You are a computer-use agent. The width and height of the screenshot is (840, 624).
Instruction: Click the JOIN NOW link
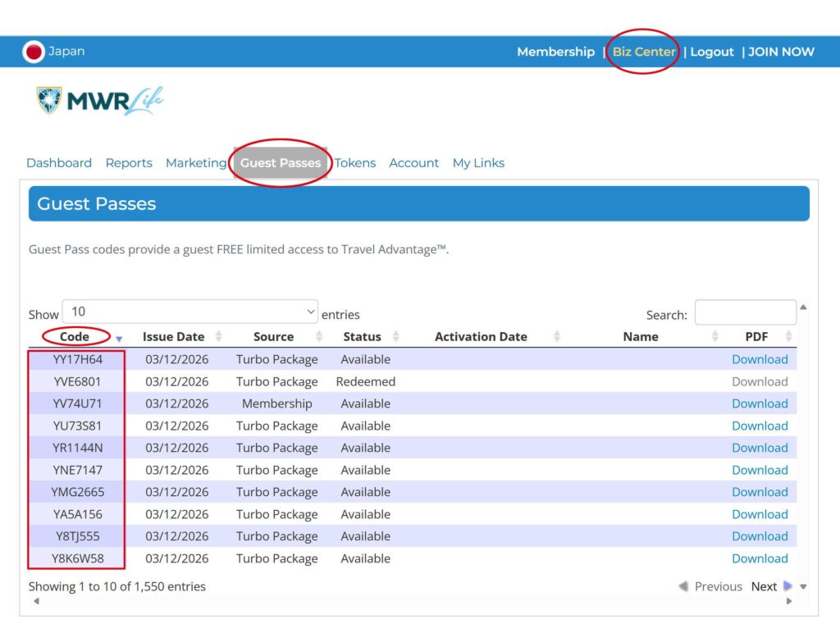(781, 52)
